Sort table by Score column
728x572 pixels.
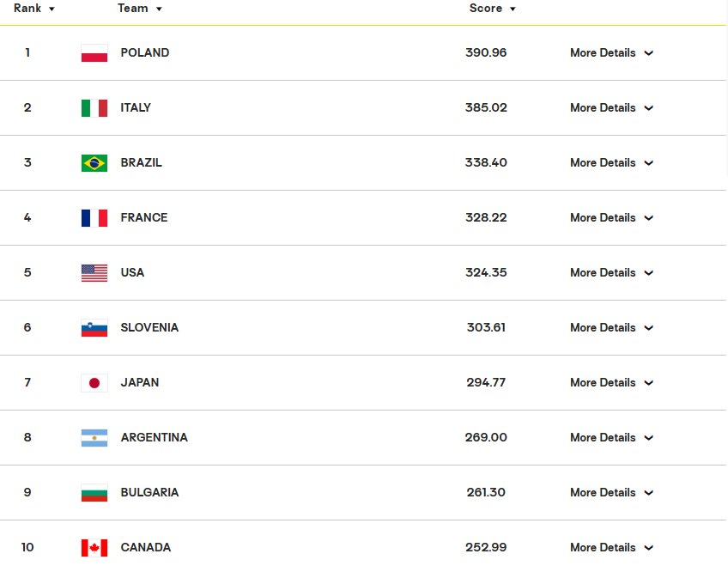coord(492,9)
